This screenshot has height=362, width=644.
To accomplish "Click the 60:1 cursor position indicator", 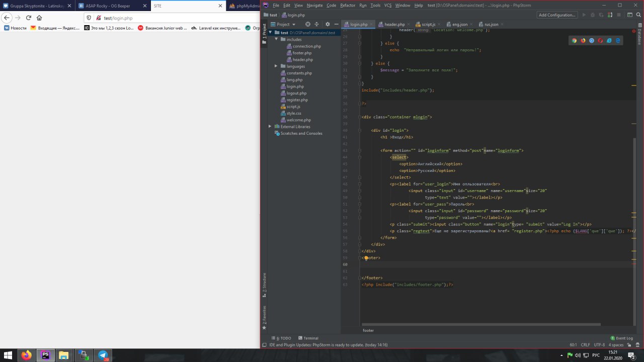I will tap(573, 345).
